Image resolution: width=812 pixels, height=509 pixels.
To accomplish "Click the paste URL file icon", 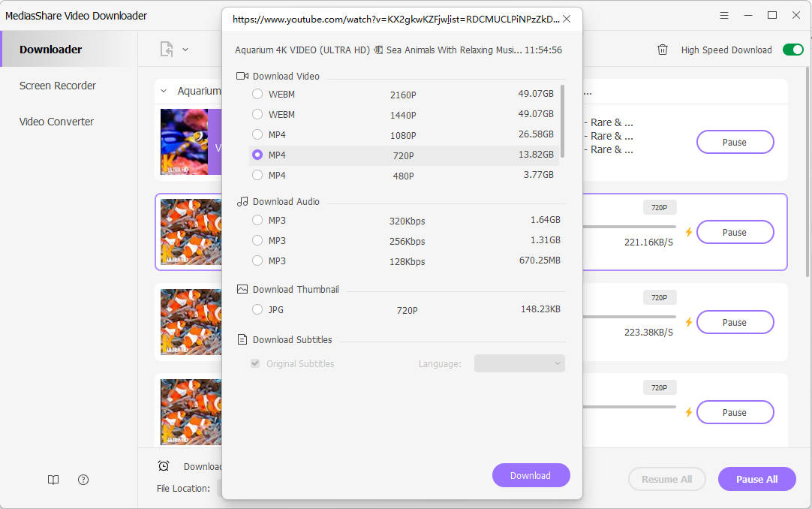I will 167,50.
